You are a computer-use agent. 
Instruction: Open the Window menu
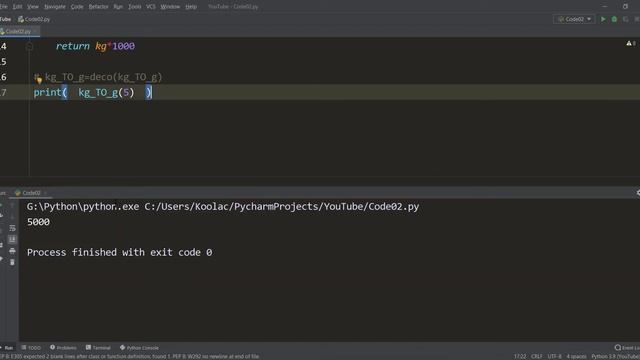(170, 7)
